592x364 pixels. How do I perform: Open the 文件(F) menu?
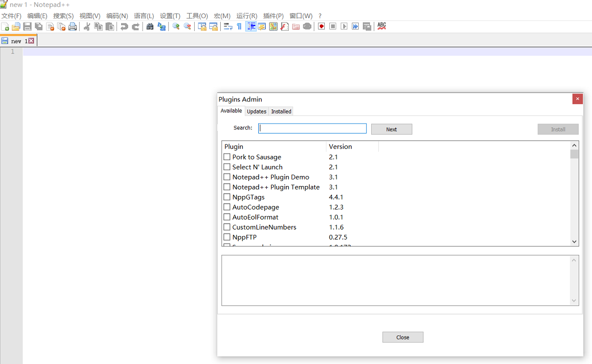(12, 16)
